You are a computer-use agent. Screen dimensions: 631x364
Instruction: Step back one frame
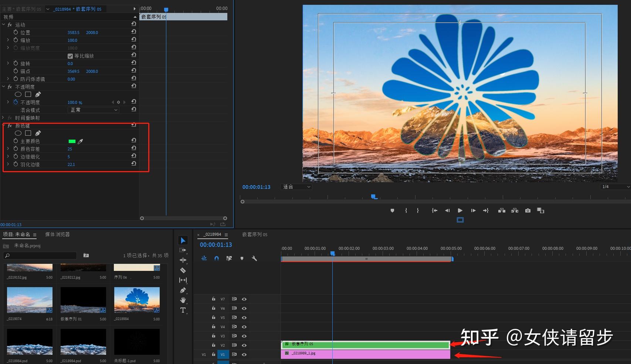pos(447,211)
